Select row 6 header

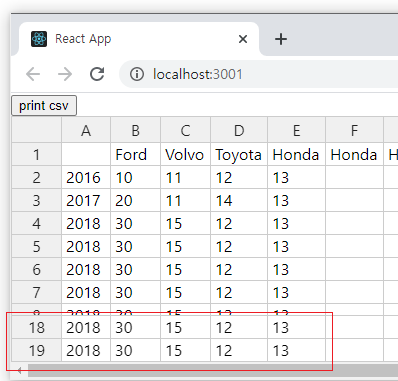click(x=37, y=269)
